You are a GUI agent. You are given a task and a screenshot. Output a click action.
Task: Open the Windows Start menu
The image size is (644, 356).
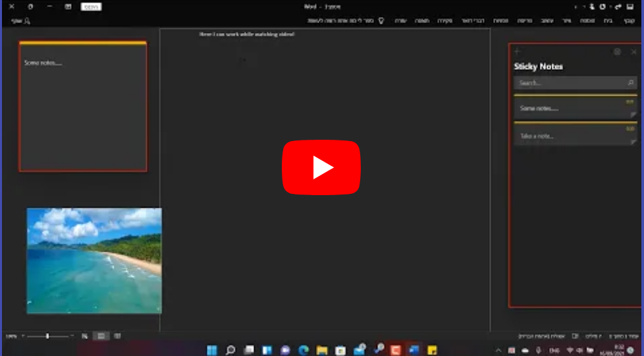(x=212, y=350)
